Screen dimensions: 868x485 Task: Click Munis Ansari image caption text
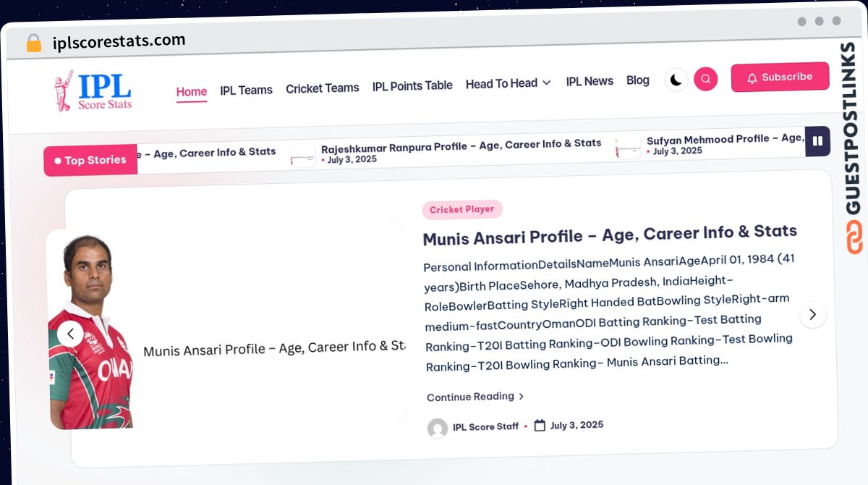click(273, 348)
